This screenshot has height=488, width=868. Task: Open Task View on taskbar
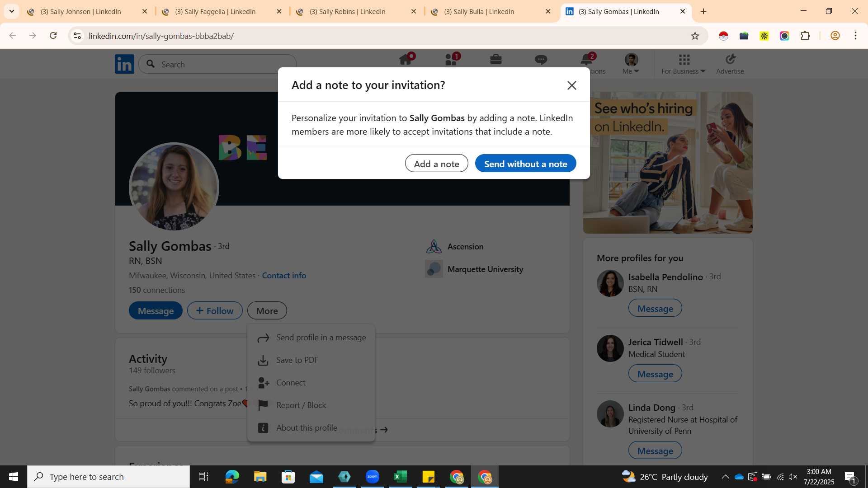pyautogui.click(x=203, y=477)
